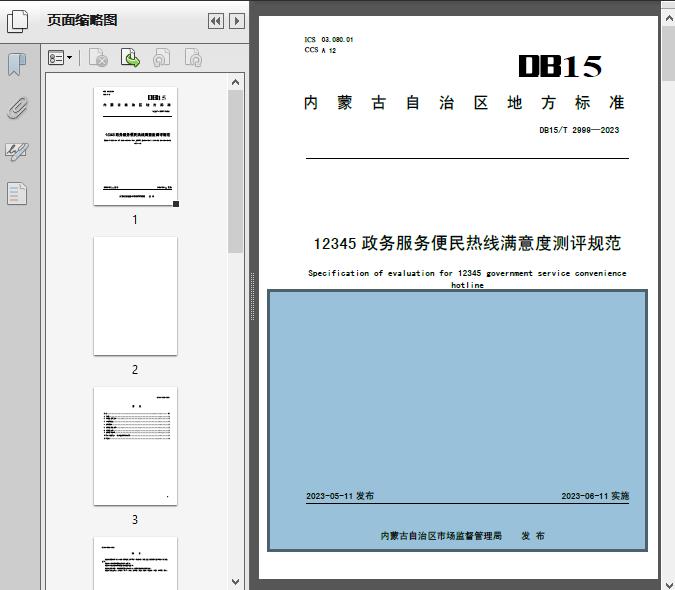675x590 pixels.
Task: Collapse the thumbnails pane with double-arrow button
Action: [215, 21]
